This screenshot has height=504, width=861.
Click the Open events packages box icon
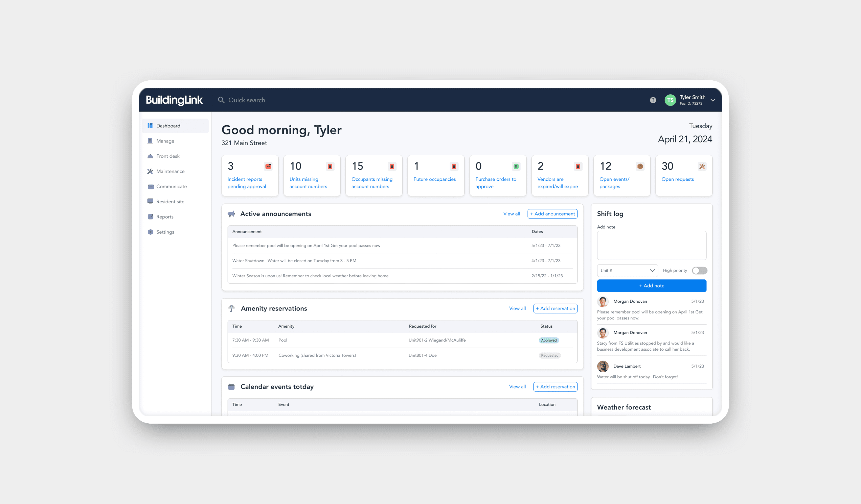[x=640, y=166]
